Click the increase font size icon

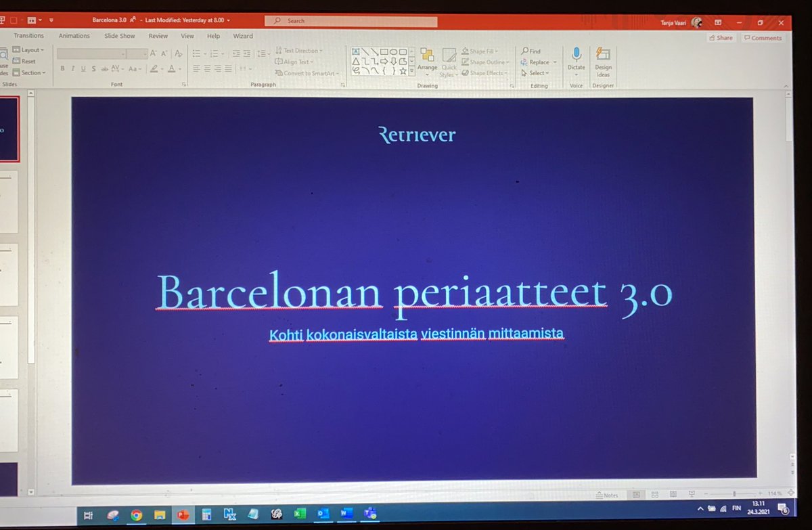pyautogui.click(x=153, y=53)
